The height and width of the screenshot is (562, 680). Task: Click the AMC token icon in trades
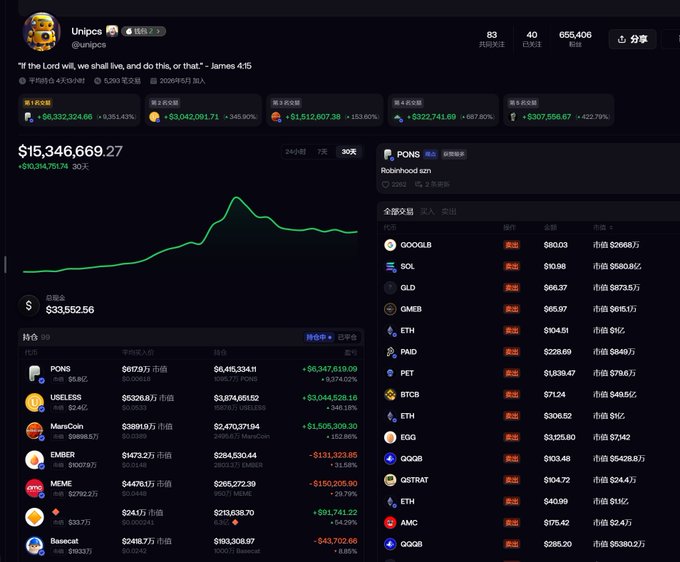click(x=390, y=523)
